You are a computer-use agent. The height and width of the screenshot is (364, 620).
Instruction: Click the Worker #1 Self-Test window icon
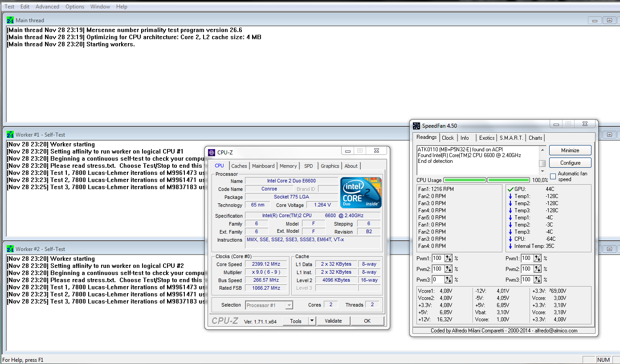point(10,134)
